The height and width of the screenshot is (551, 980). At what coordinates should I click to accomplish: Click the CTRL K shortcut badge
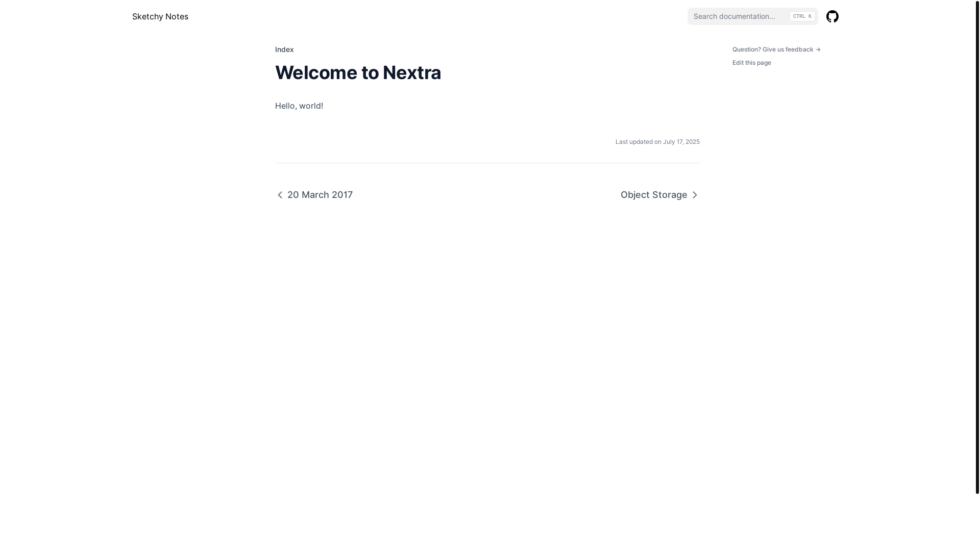802,16
